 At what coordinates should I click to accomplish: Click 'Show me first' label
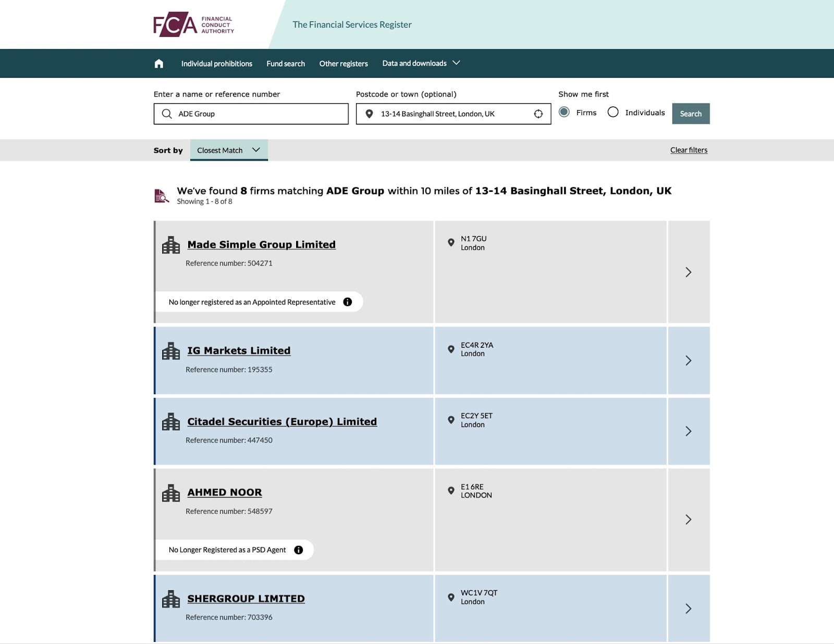[583, 94]
